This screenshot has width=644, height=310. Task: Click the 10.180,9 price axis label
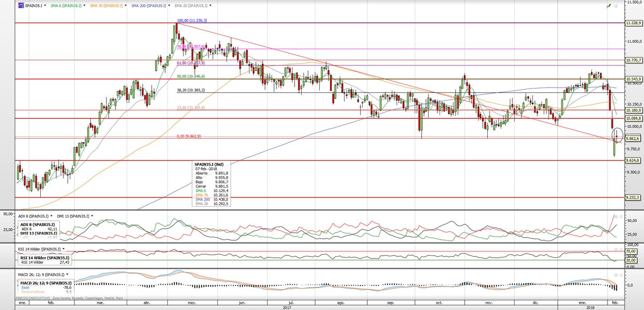pos(634,110)
